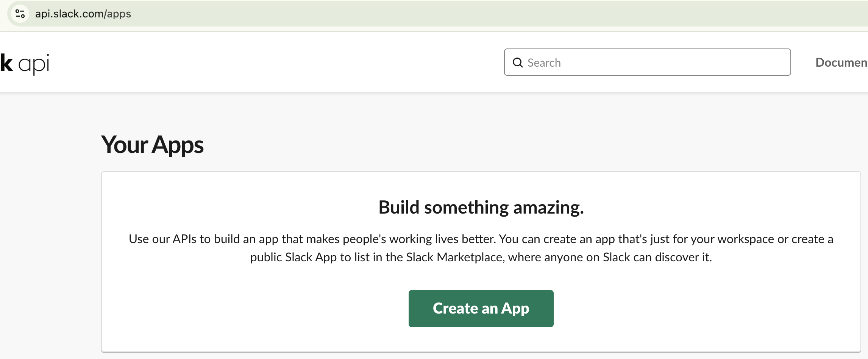Click the magnifying glass search icon
The image size is (868, 359).
(517, 62)
